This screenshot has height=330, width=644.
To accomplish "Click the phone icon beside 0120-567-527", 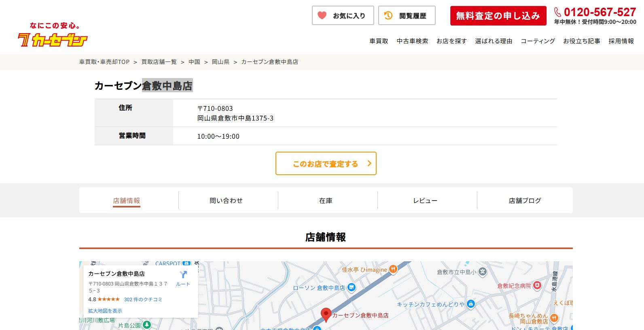I will point(557,12).
